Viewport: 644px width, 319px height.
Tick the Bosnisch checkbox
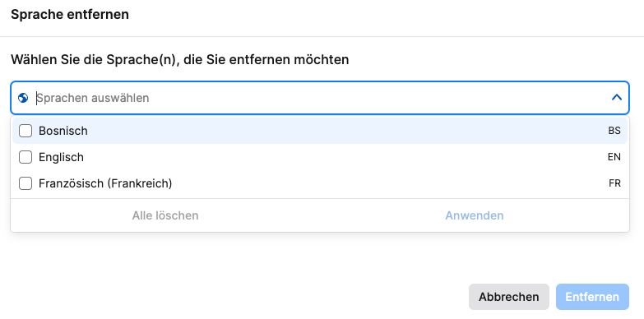25,131
